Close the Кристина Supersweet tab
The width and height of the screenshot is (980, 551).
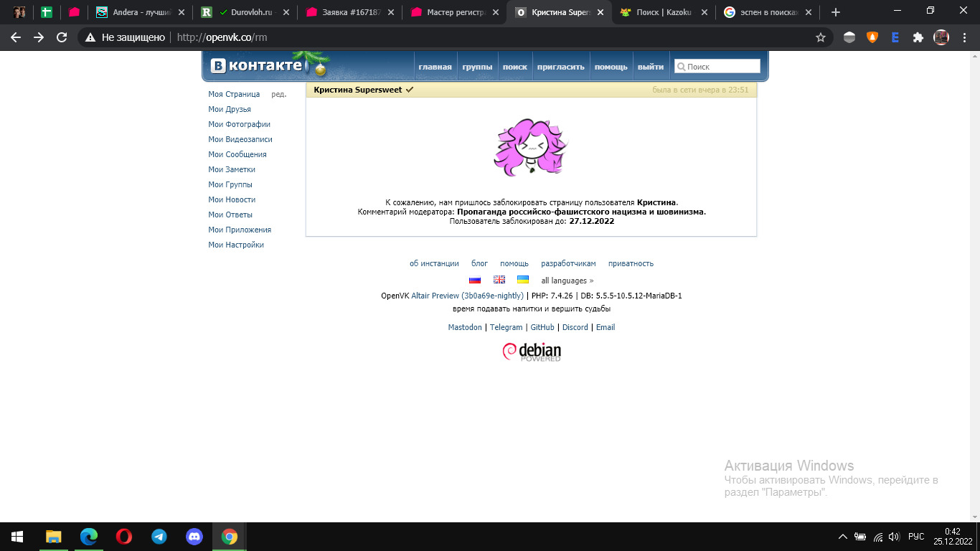click(x=599, y=12)
